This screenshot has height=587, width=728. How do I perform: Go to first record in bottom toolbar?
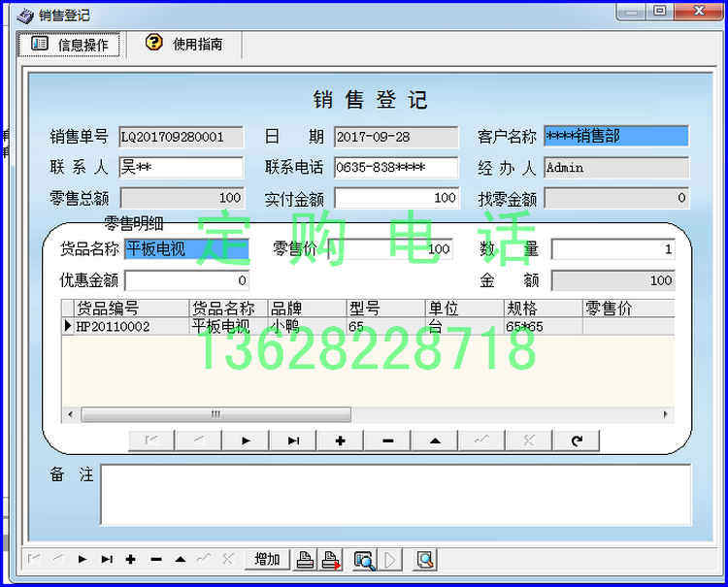pos(34,559)
